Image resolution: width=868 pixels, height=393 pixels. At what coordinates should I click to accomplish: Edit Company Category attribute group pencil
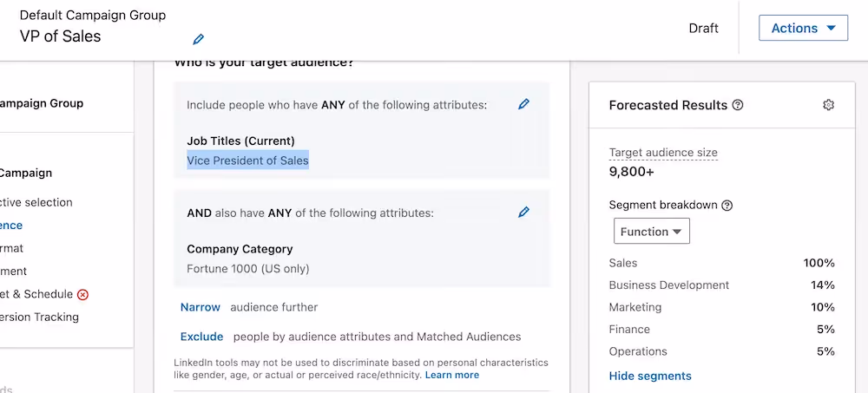click(523, 212)
